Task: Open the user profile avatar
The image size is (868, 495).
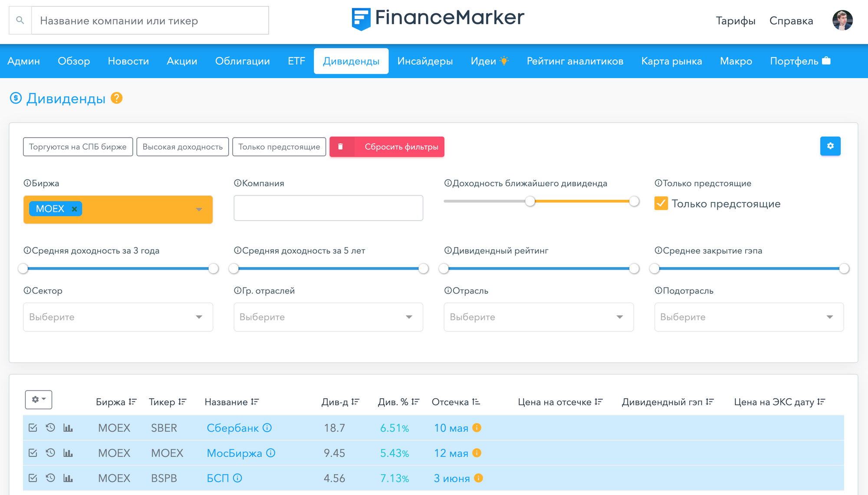Action: (x=842, y=20)
